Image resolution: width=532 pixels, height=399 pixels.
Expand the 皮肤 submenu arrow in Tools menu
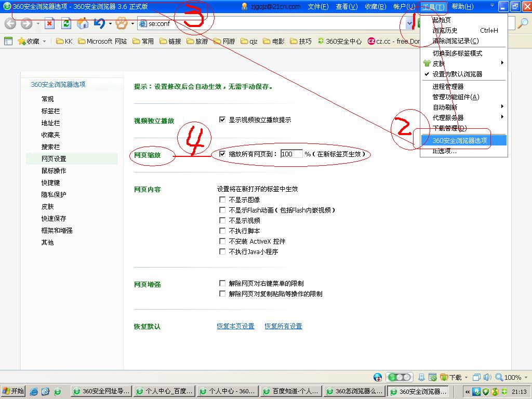click(502, 63)
